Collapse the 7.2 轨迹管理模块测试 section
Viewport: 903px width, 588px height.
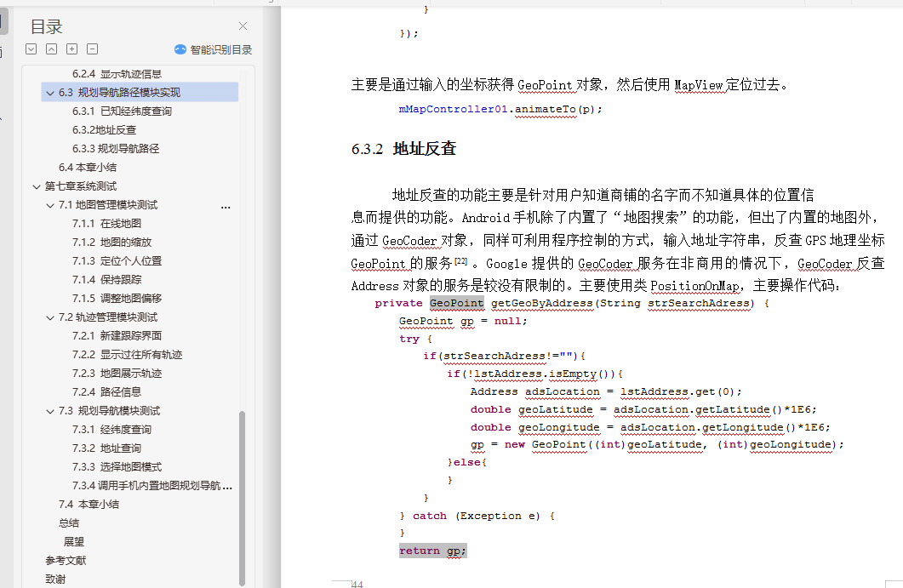[x=50, y=317]
